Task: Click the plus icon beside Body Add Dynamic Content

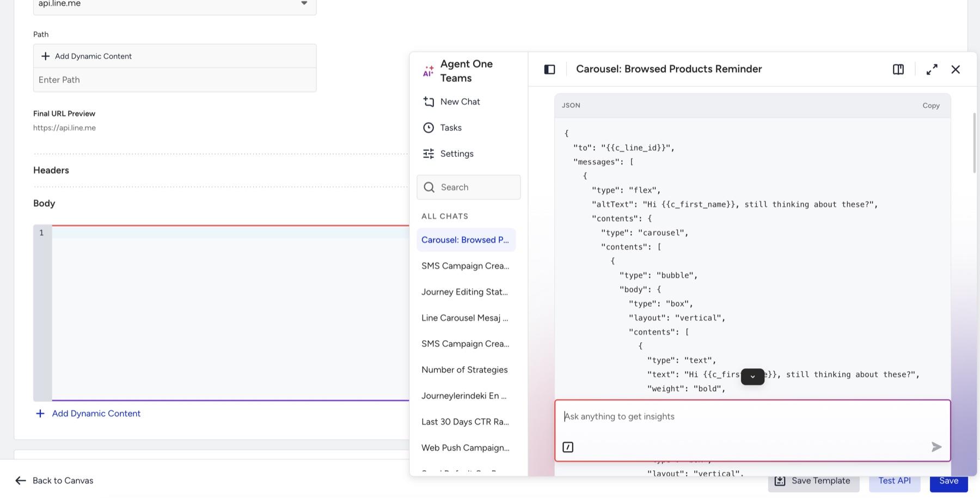Action: click(40, 414)
